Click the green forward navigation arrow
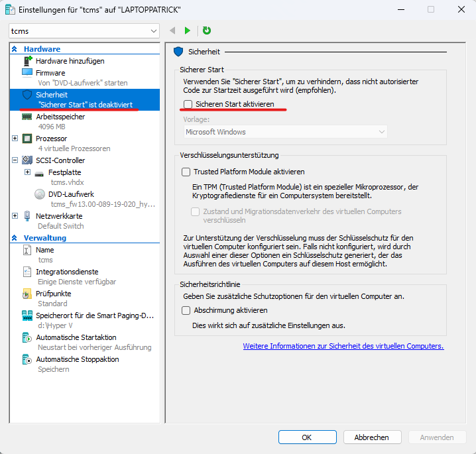The width and height of the screenshot is (476, 454). 188,30
